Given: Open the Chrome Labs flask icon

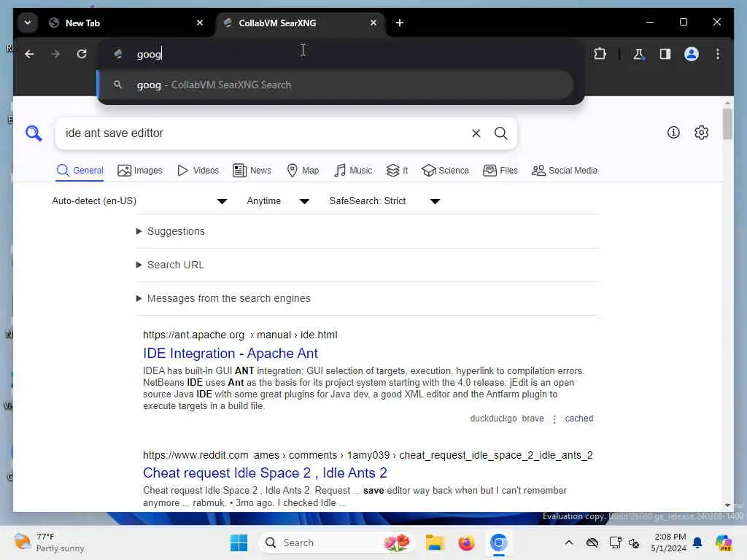Looking at the screenshot, I should (638, 54).
